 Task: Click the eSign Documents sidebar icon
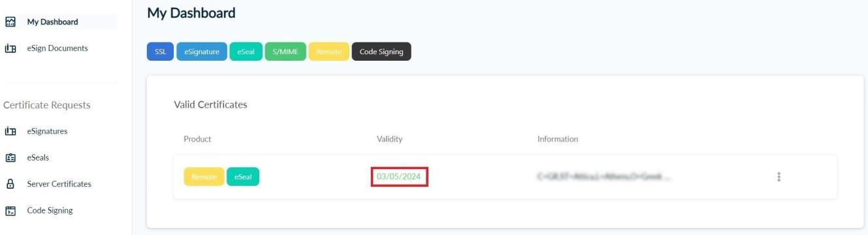pyautogui.click(x=10, y=48)
